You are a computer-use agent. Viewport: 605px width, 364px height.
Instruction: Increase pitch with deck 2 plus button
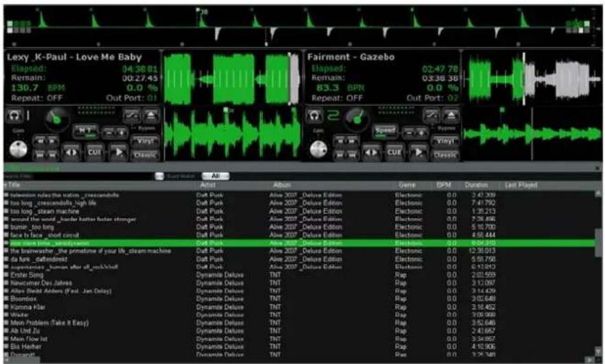422,133
